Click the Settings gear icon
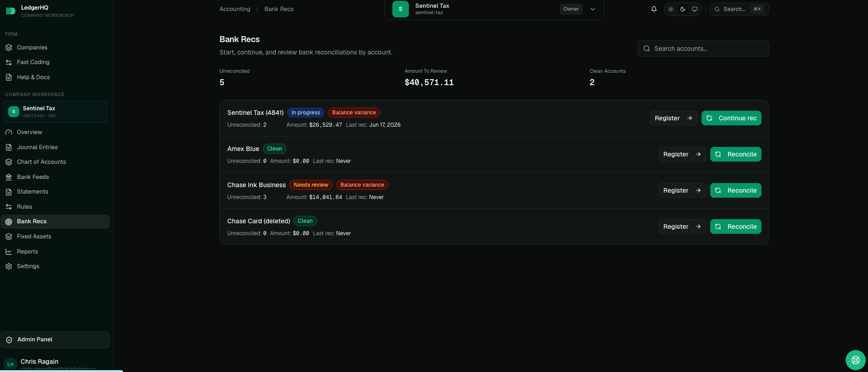Image resolution: width=868 pixels, height=372 pixels. pyautogui.click(x=9, y=266)
